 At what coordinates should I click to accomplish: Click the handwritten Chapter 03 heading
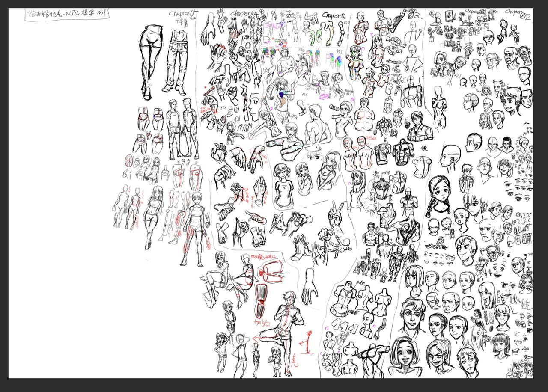(412, 14)
